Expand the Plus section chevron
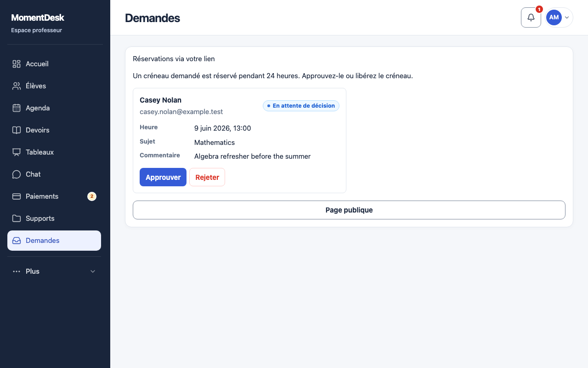Viewport: 588px width, 368px height. [x=93, y=271]
